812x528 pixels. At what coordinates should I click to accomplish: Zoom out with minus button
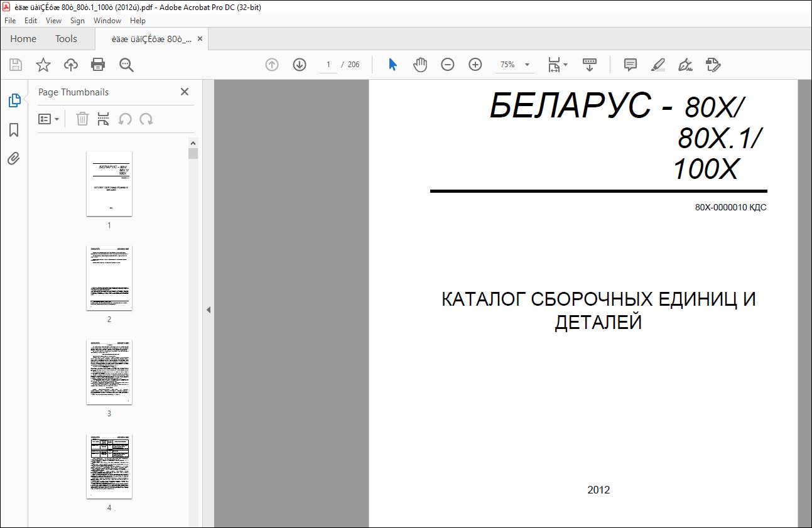(448, 65)
